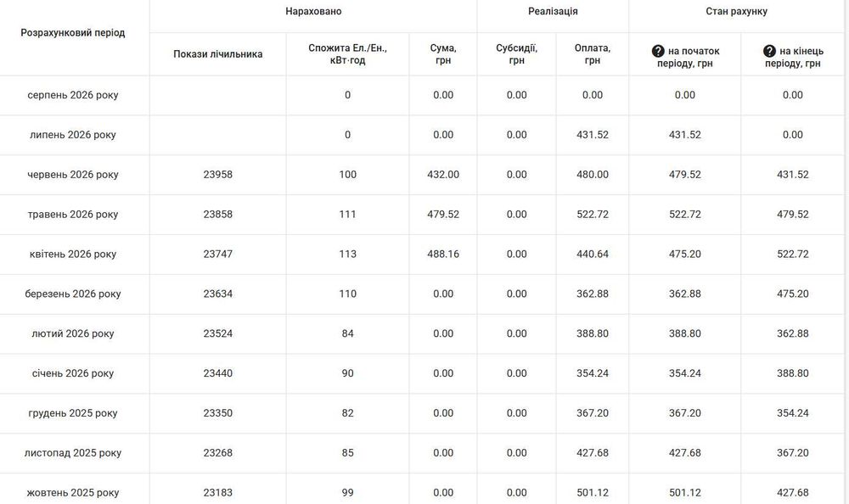Click end balance 388.80 for січень 2026

tap(793, 373)
